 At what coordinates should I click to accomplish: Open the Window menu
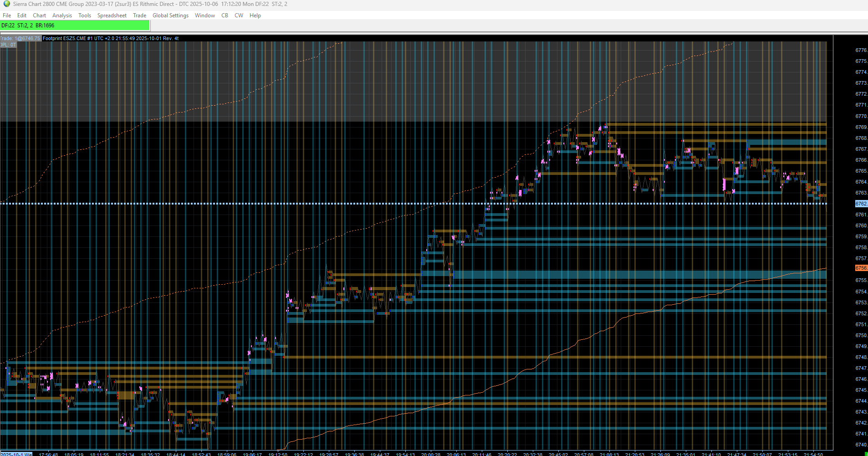click(x=205, y=15)
